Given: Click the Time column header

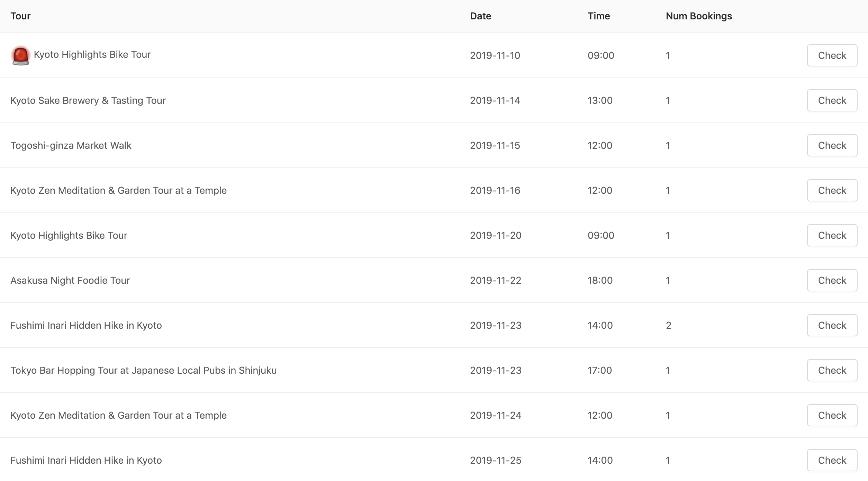Looking at the screenshot, I should [598, 16].
